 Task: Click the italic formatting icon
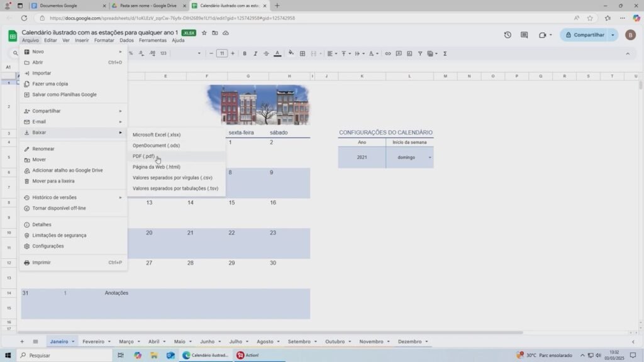tap(255, 53)
